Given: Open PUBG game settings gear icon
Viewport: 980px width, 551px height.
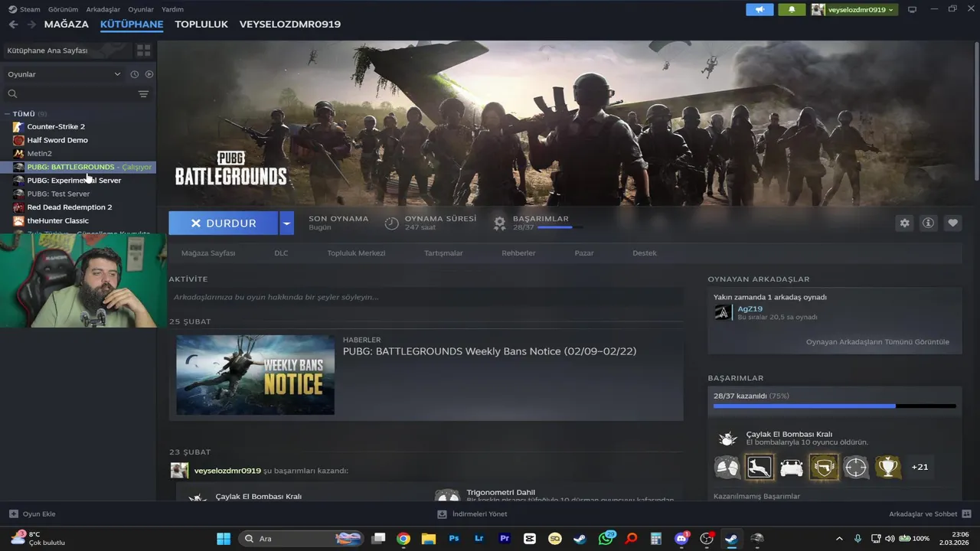Looking at the screenshot, I should 905,223.
